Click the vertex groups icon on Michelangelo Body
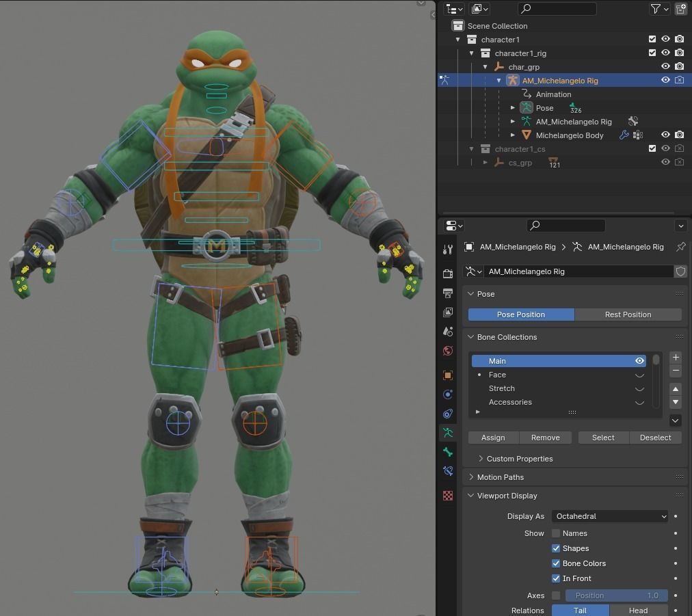Viewport: 692px width, 616px height. coord(638,135)
